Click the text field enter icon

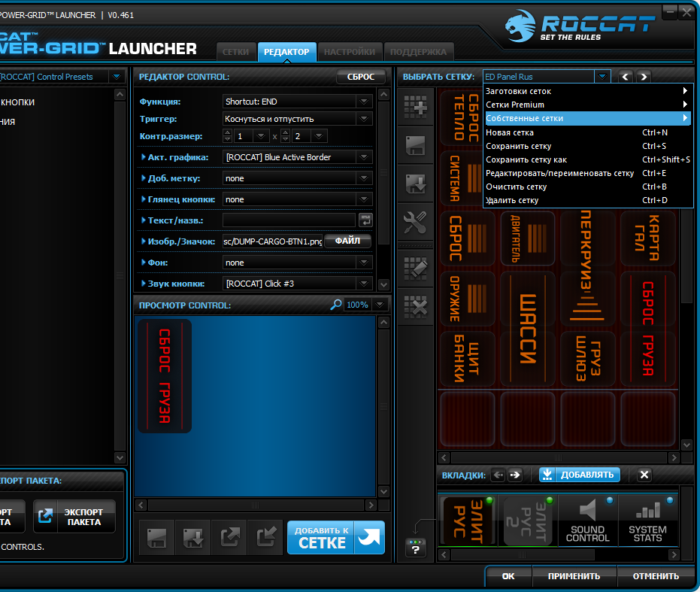365,220
